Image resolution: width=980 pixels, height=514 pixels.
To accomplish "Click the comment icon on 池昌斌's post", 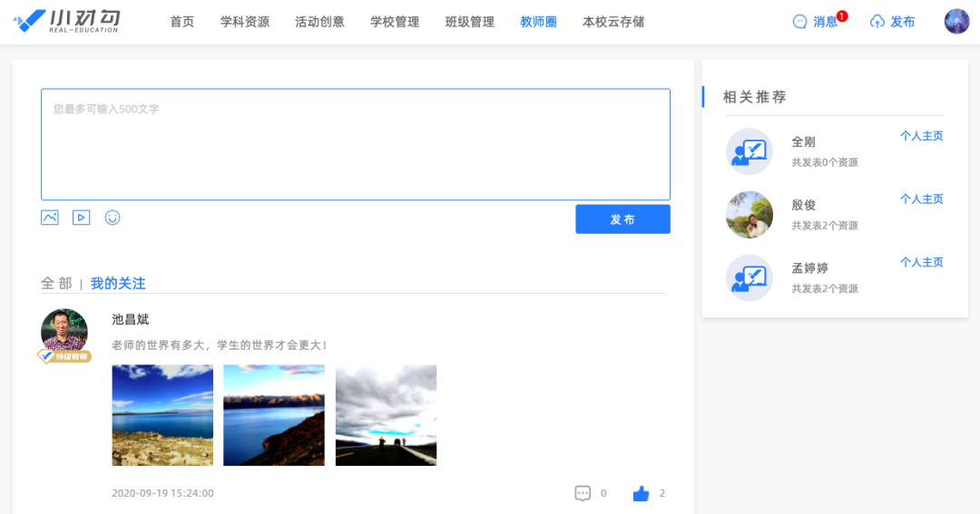I will pyautogui.click(x=583, y=493).
